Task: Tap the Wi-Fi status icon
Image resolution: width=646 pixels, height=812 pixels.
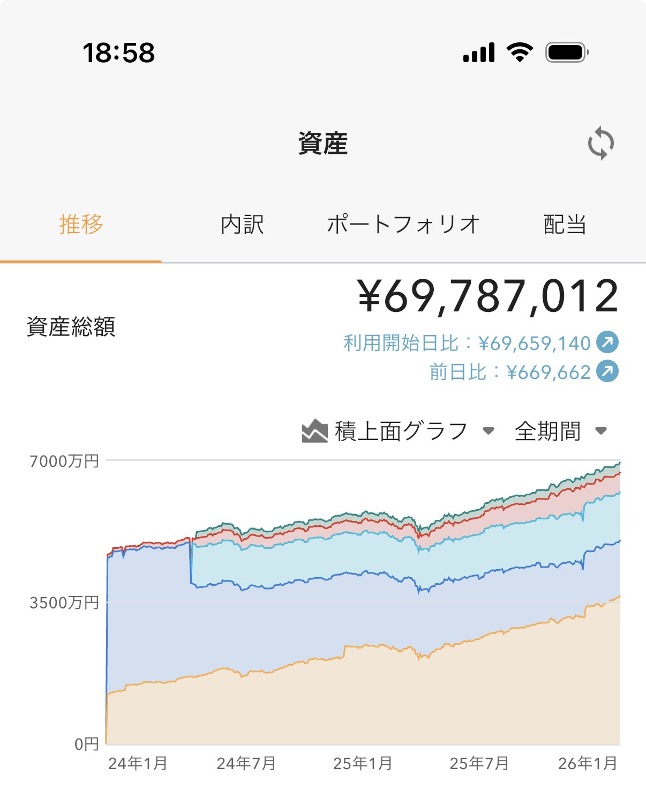Action: [x=520, y=53]
